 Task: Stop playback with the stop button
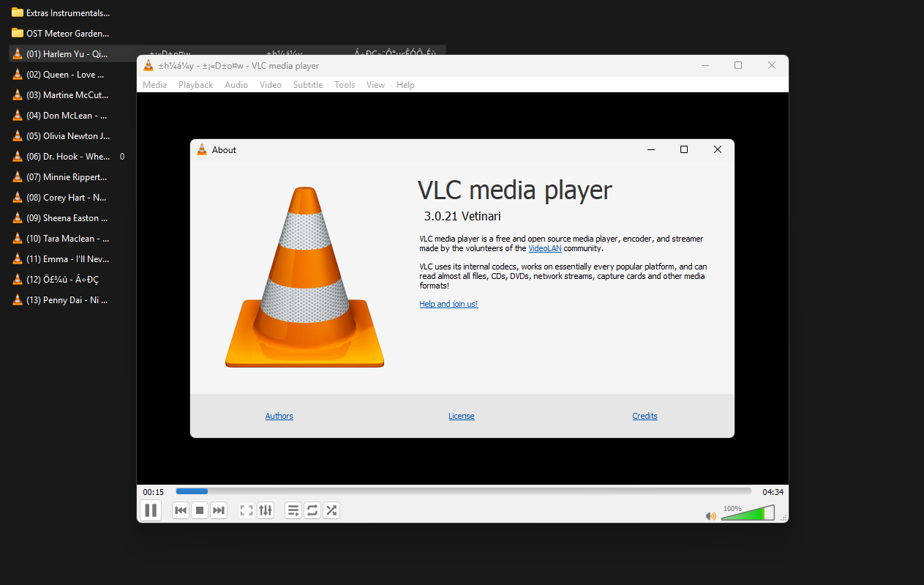(x=200, y=510)
